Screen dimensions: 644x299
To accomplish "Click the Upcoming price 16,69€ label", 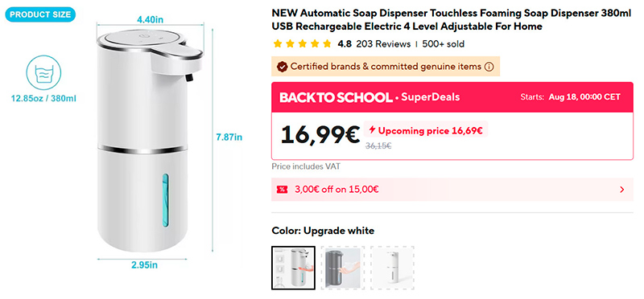I will [x=430, y=131].
